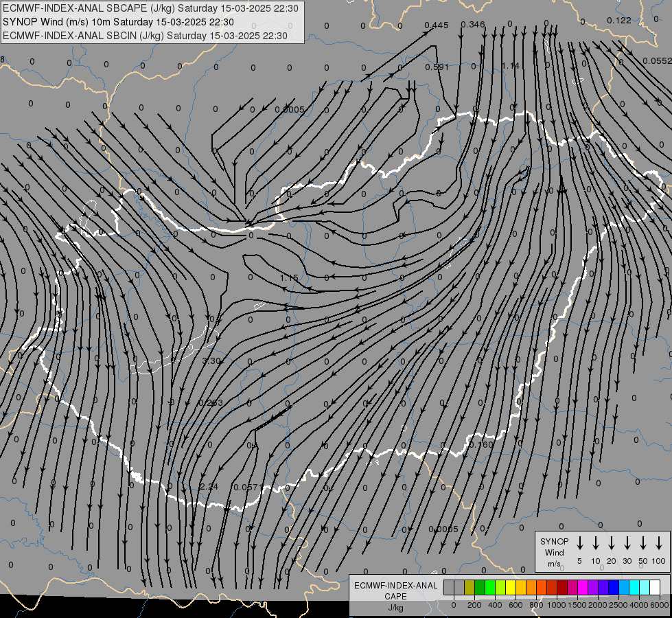The image size is (672, 618).
Task: Select the olive swatch in CAPE legend
Action: click(x=470, y=587)
